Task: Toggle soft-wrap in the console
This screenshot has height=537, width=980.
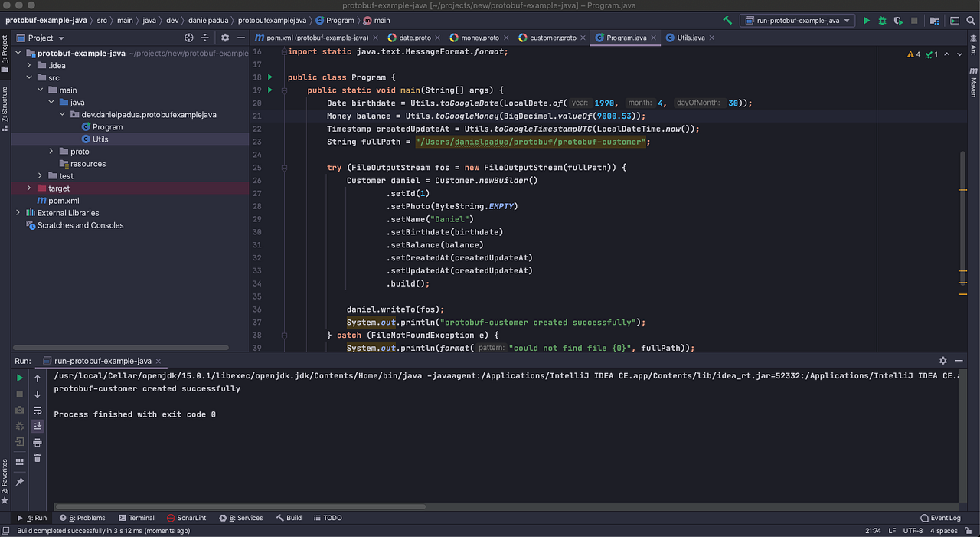Action: click(x=37, y=409)
